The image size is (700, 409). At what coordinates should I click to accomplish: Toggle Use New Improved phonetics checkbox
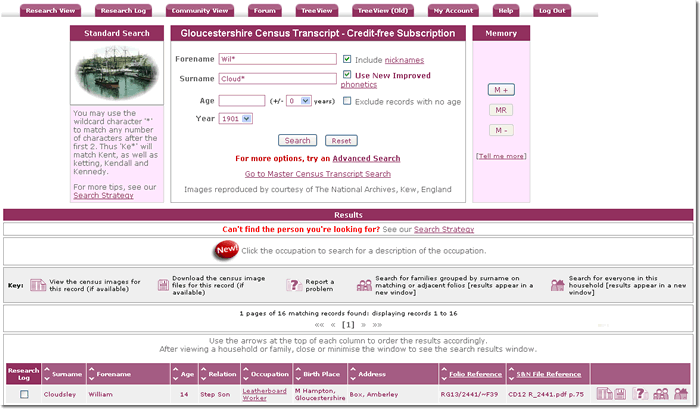(x=347, y=75)
